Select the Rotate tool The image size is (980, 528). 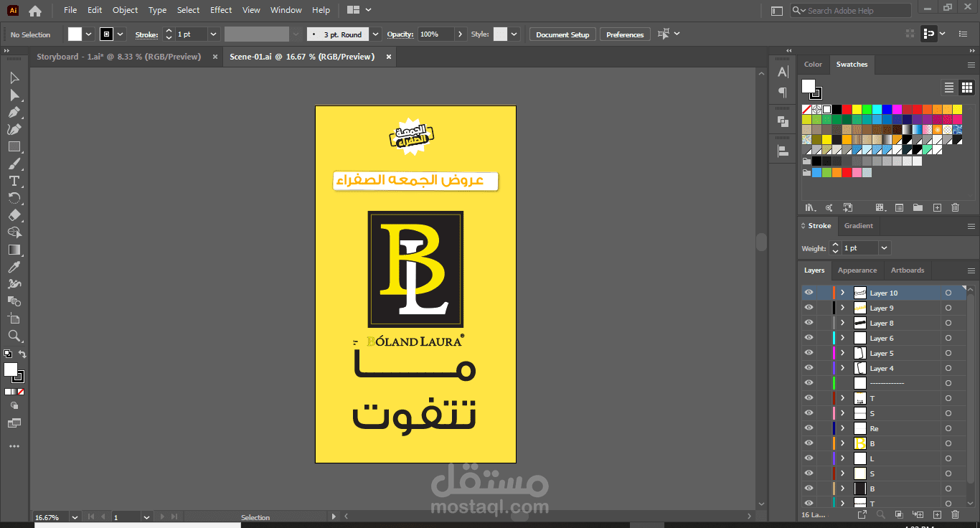tap(14, 198)
